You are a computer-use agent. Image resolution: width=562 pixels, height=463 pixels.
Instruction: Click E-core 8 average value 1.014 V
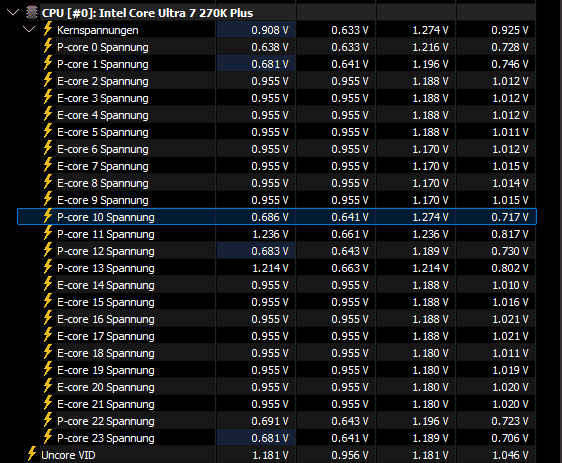[510, 183]
